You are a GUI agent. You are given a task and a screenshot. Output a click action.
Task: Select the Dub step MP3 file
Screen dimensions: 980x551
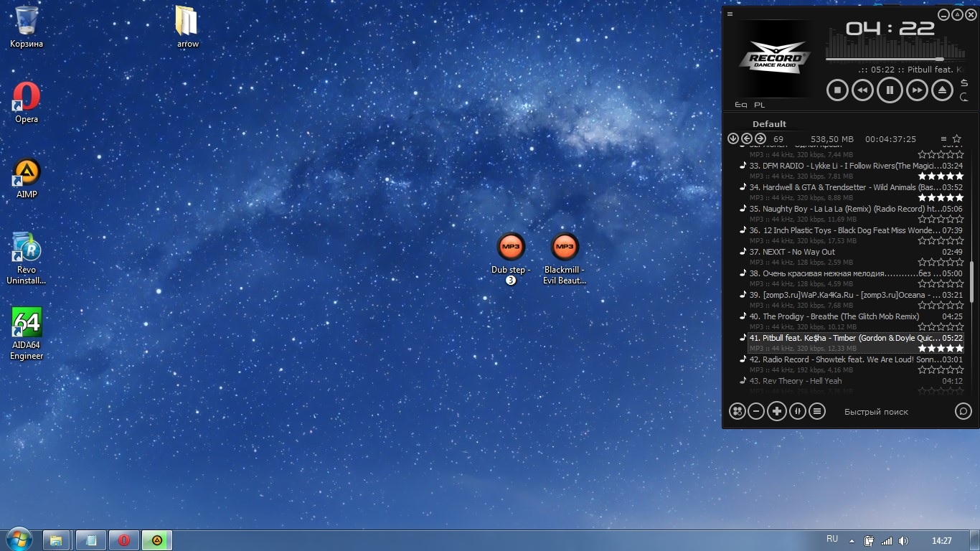tap(511, 259)
